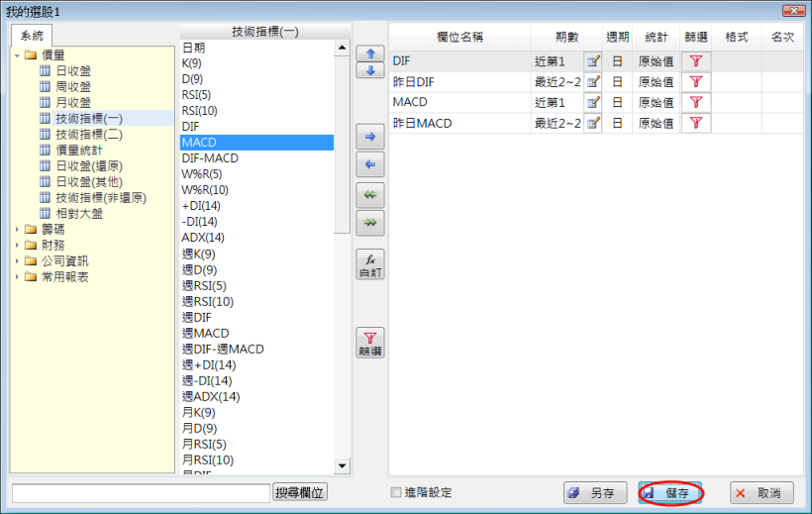Expand the 財務 folder
The image size is (812, 514).
[18, 245]
